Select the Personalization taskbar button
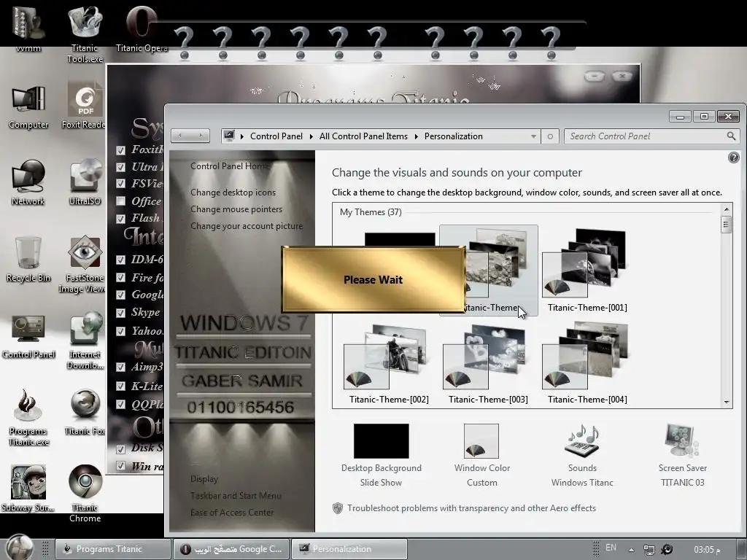This screenshot has height=560, width=747. pos(349,549)
